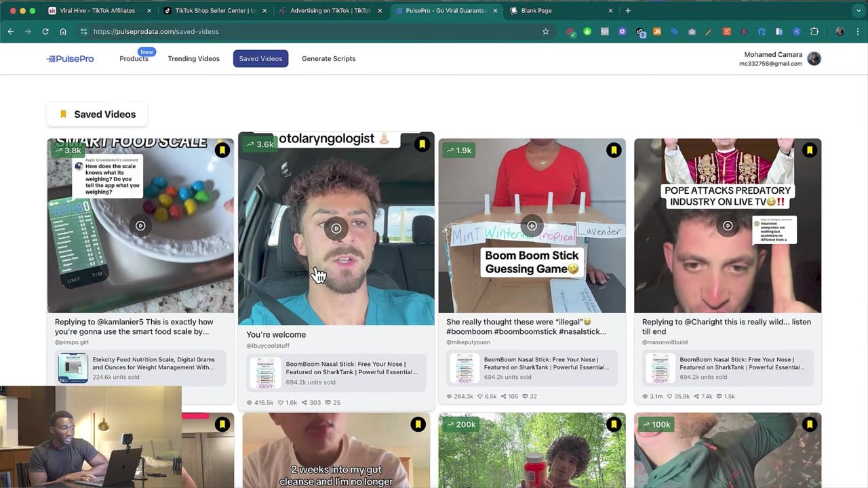Click the address bar URL field
This screenshot has height=488, width=868.
305,31
